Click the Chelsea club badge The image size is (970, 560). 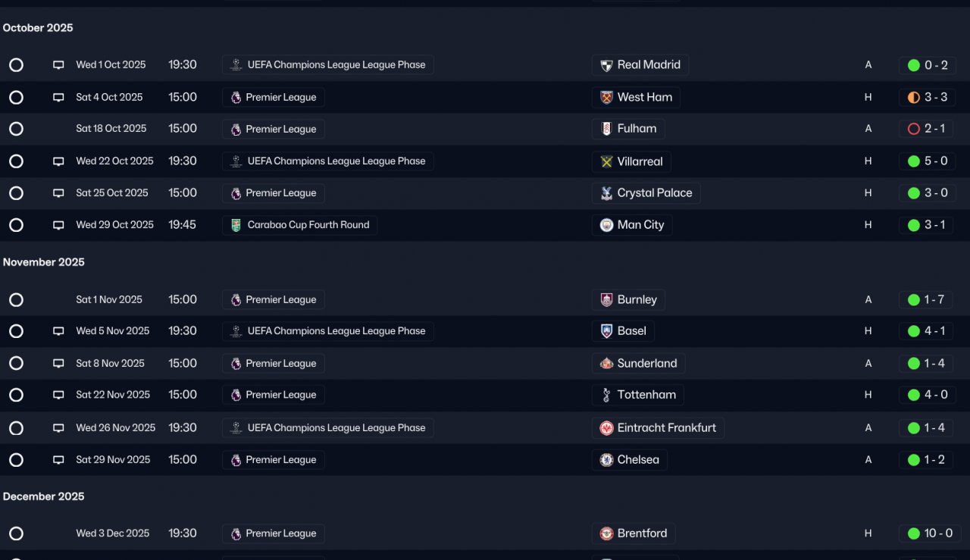click(x=606, y=460)
